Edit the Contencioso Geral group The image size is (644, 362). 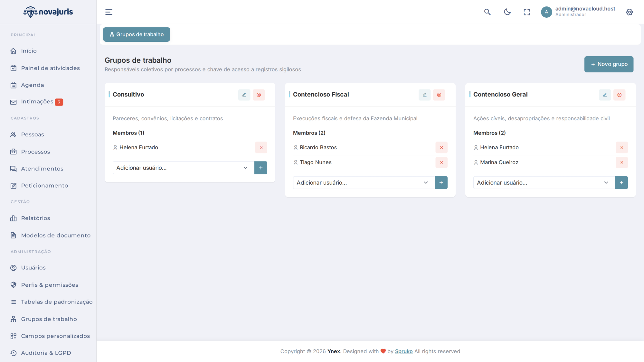[x=605, y=95]
